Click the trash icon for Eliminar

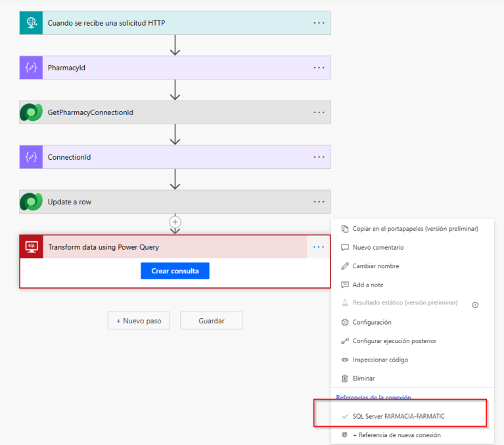[344, 378]
